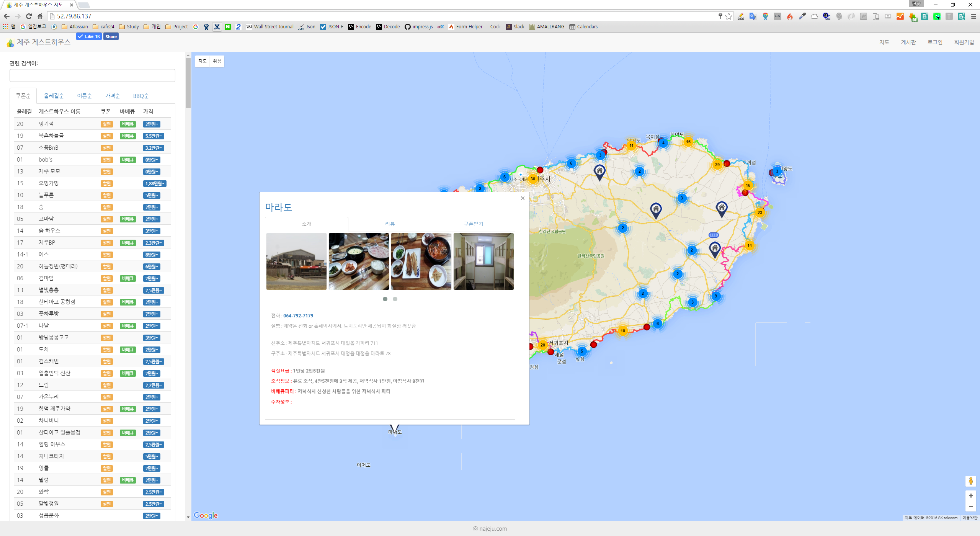
Task: Click 로그인 in top navigation
Action: 935,42
